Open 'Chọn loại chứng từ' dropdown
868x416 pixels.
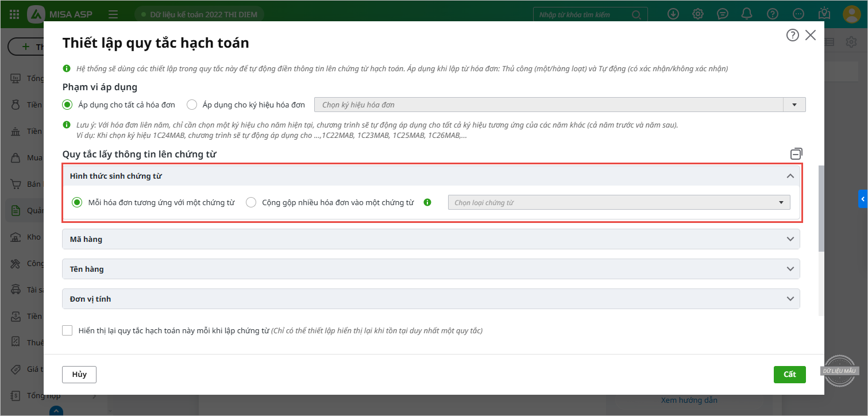619,202
